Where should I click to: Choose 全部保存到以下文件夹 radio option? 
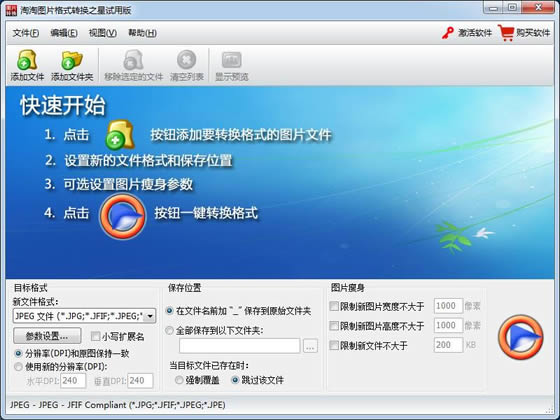tap(170, 331)
